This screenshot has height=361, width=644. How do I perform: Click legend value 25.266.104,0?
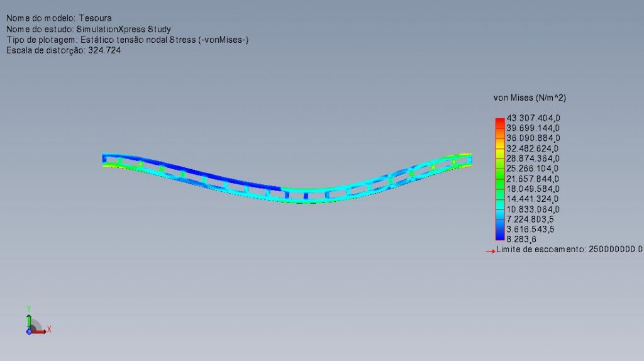[533, 169]
